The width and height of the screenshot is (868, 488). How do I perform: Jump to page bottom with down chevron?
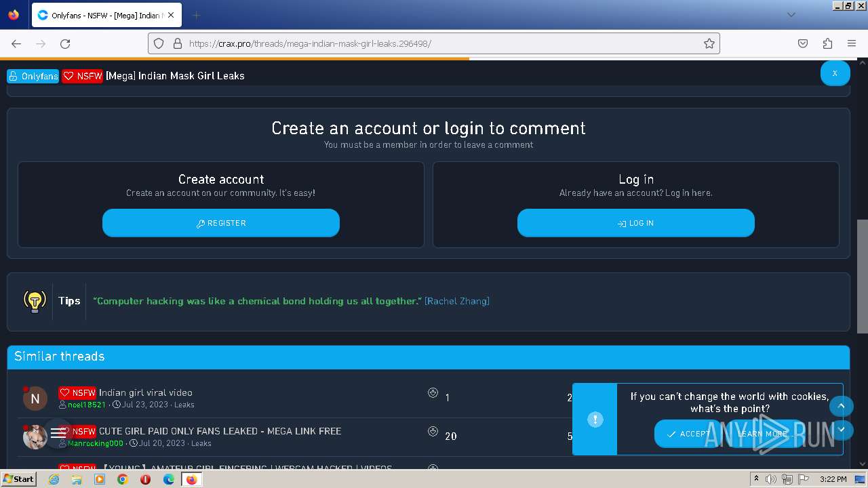pyautogui.click(x=841, y=429)
